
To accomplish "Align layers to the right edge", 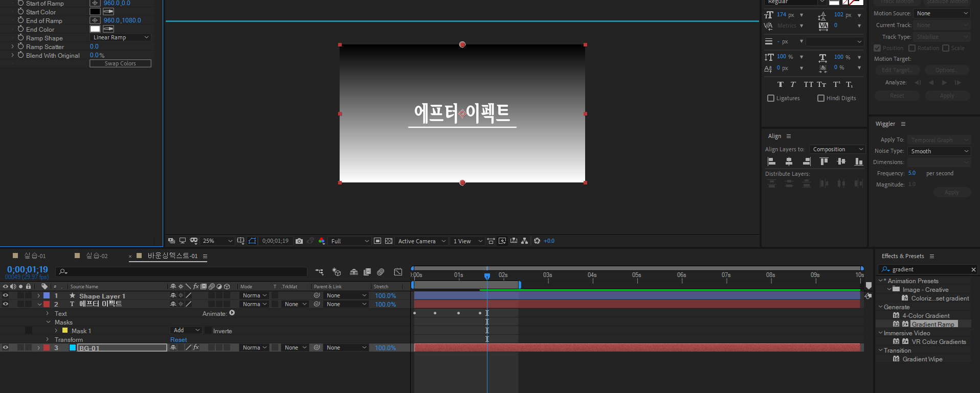I will (807, 161).
